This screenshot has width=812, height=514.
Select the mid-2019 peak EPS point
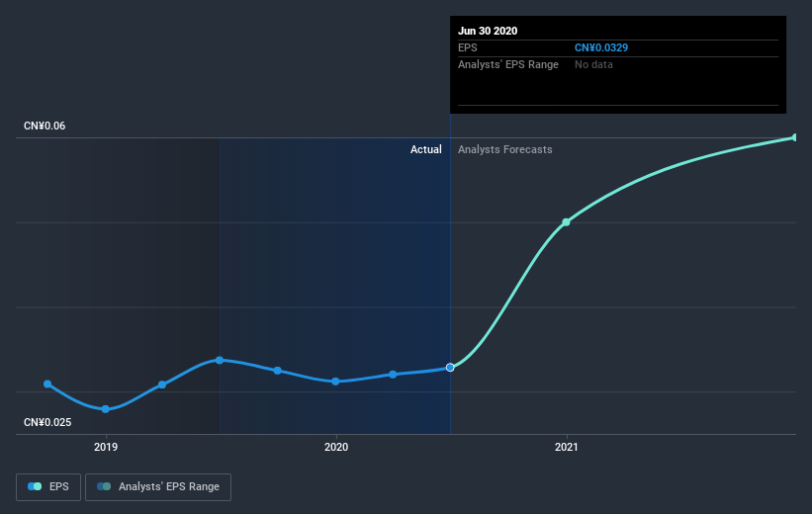(x=220, y=360)
